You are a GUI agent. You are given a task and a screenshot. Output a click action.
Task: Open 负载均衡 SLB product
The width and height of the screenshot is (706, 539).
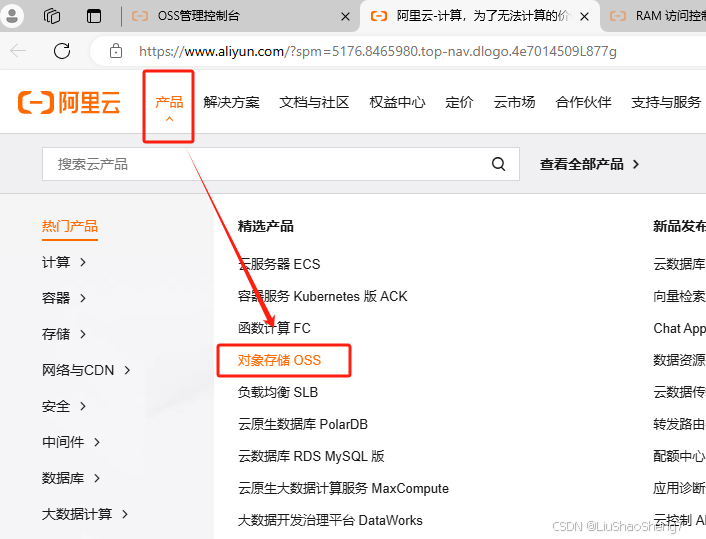[278, 392]
